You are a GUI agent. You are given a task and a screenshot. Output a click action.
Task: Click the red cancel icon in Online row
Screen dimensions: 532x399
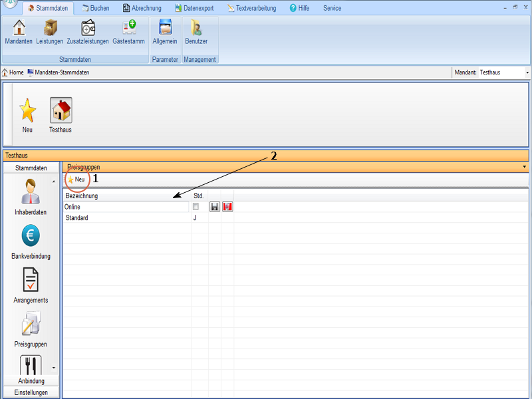click(x=227, y=207)
